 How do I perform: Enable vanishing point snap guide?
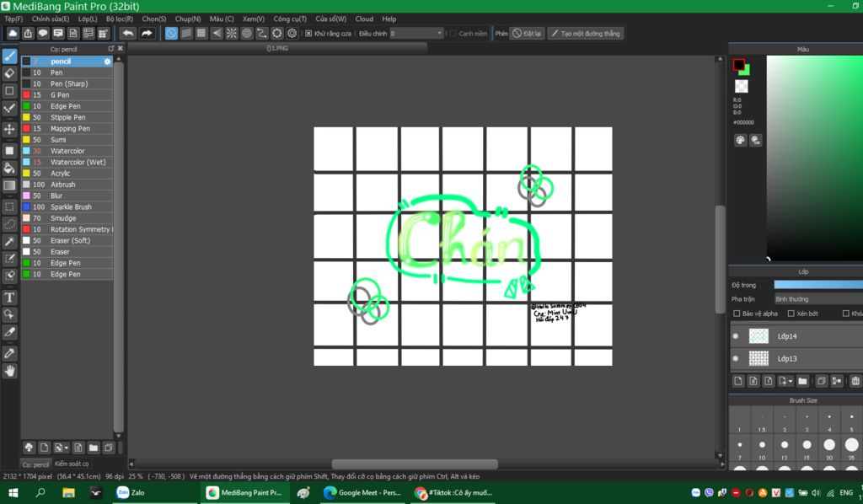pyautogui.click(x=217, y=34)
